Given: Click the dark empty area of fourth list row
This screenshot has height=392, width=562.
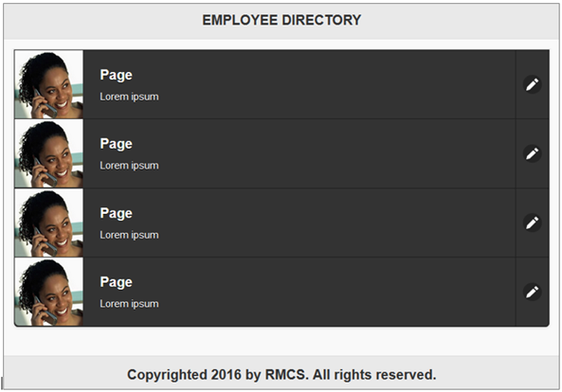Looking at the screenshot, I should coord(336,292).
